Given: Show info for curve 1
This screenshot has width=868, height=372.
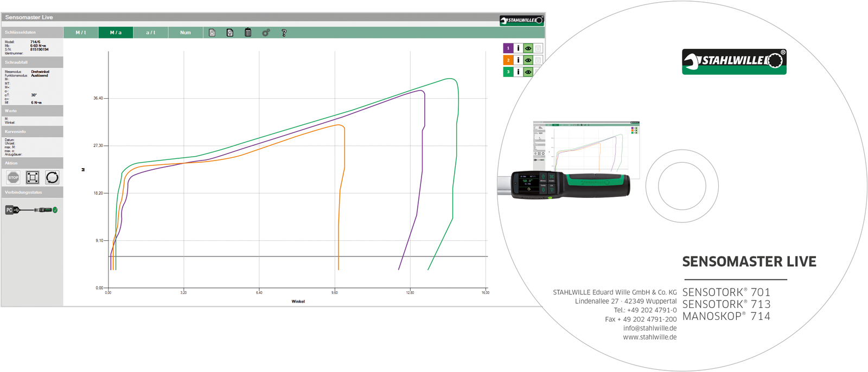Looking at the screenshot, I should click(x=518, y=48).
